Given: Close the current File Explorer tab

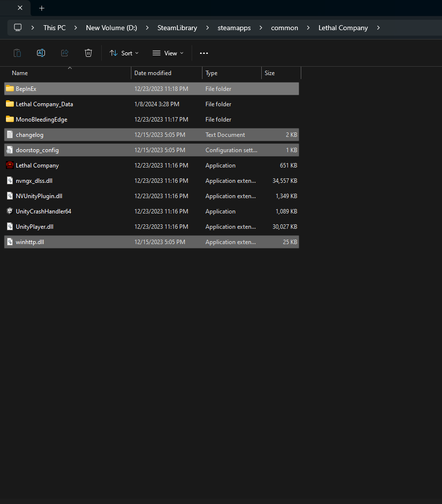Looking at the screenshot, I should pos(20,8).
